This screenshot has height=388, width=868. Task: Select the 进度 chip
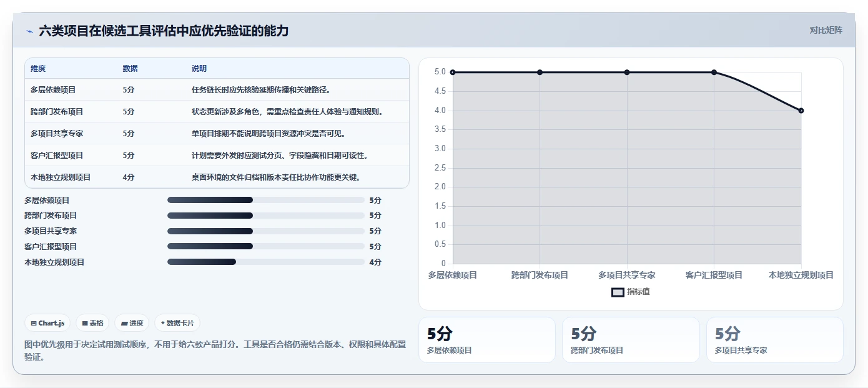pos(132,323)
